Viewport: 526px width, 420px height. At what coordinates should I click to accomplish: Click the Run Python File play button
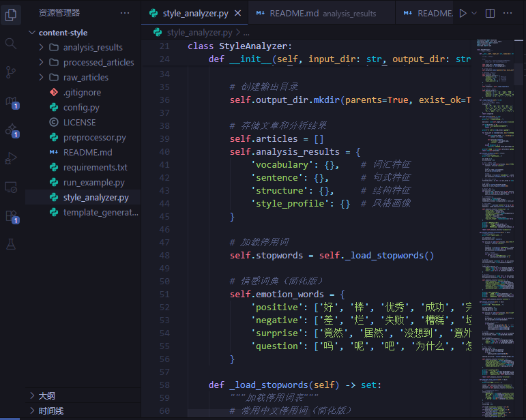(463, 13)
